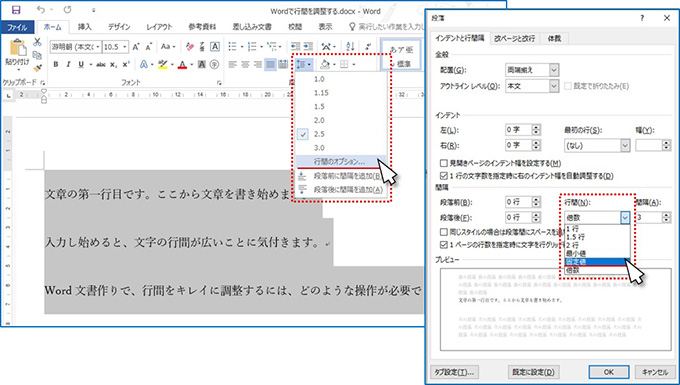Viewport: 680px width, 385px height.
Task: Uncheck auto-adjust right indent option (D)
Action: [x=443, y=176]
